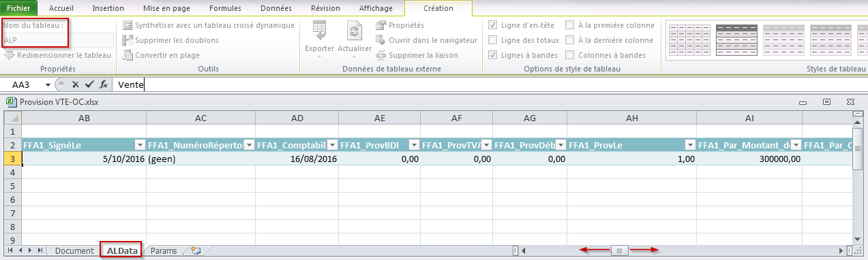This screenshot has height=260, width=868.
Task: Switch to the Params sheet tab
Action: pyautogui.click(x=164, y=250)
